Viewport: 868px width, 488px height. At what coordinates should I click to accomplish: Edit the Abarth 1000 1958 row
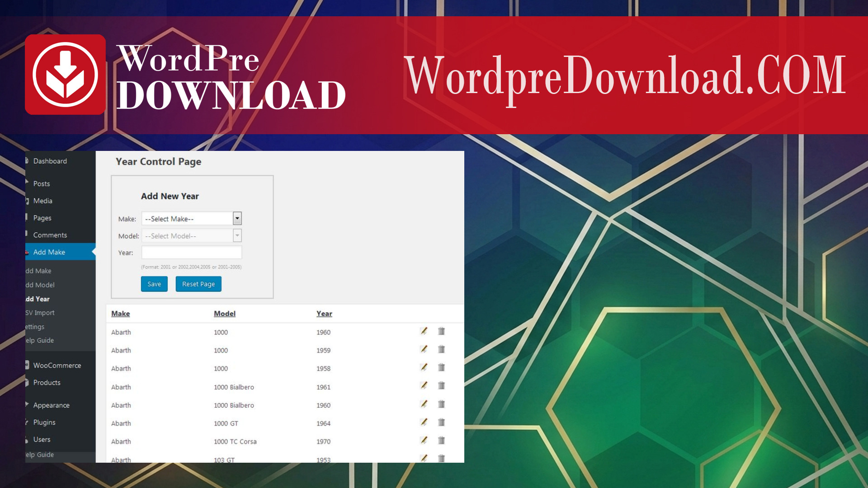click(x=424, y=367)
